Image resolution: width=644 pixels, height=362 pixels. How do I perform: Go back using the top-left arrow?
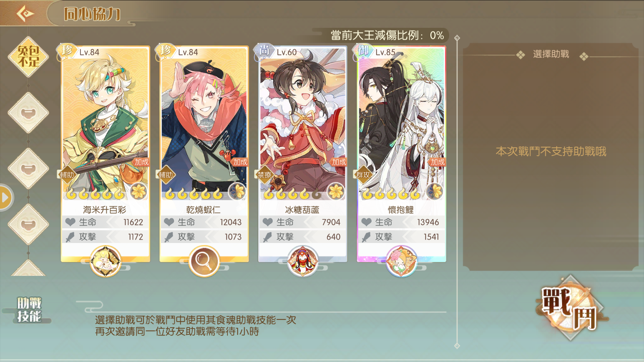click(x=25, y=14)
